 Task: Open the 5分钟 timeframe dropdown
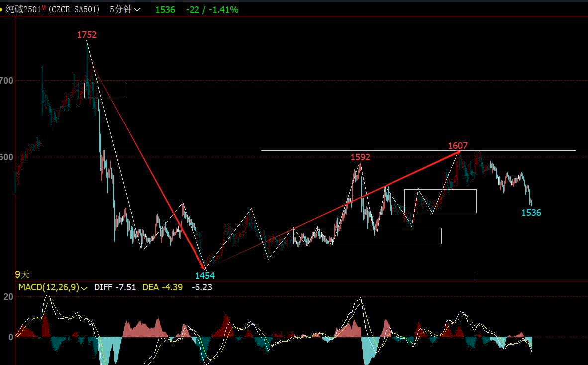[x=125, y=10]
